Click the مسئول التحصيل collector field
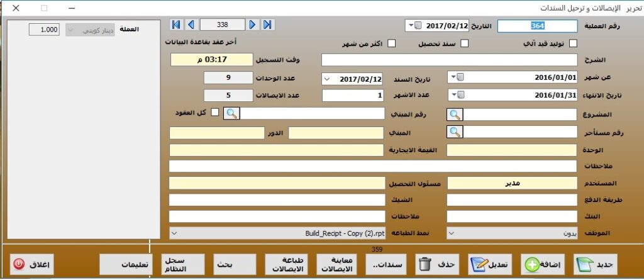 (x=277, y=183)
